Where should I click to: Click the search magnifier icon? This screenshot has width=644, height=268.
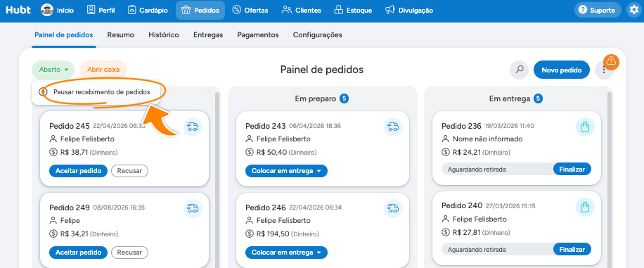[x=520, y=70]
